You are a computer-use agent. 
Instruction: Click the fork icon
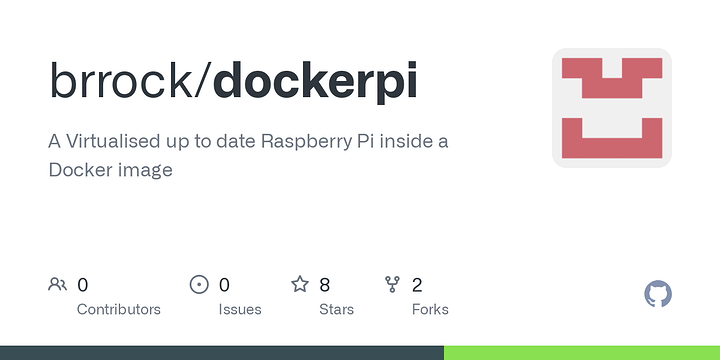coord(392,285)
